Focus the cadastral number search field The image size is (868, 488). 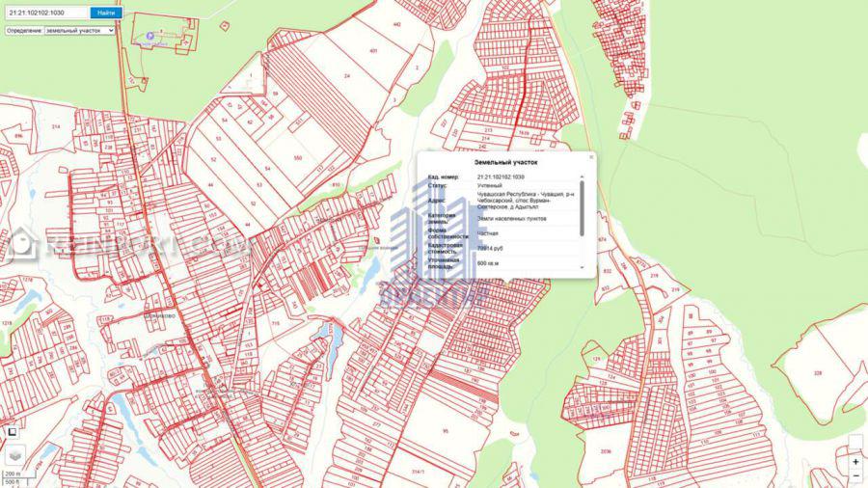click(46, 13)
